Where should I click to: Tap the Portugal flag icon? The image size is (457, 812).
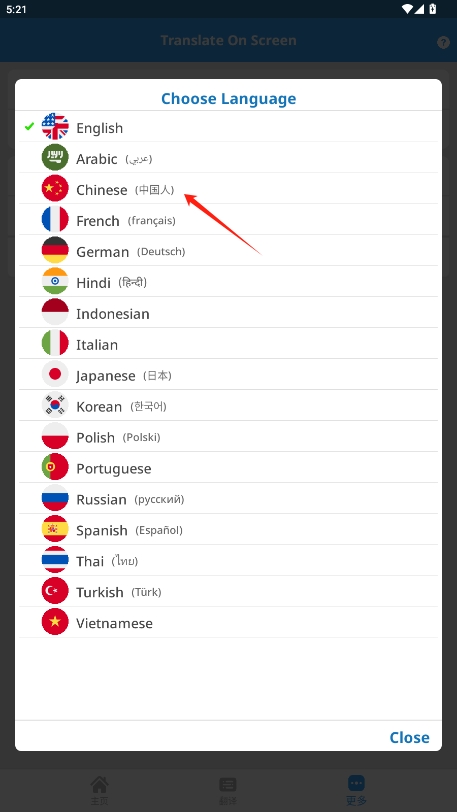tap(55, 467)
